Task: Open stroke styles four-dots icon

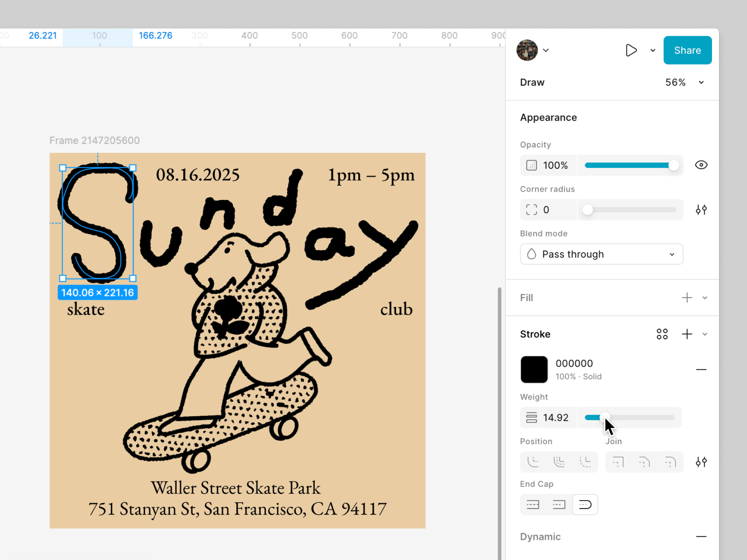Action: (662, 334)
